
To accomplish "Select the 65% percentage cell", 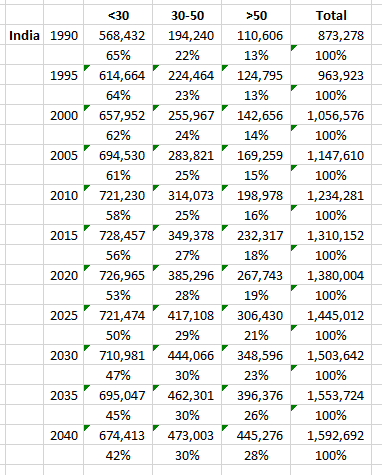I will 118,55.
